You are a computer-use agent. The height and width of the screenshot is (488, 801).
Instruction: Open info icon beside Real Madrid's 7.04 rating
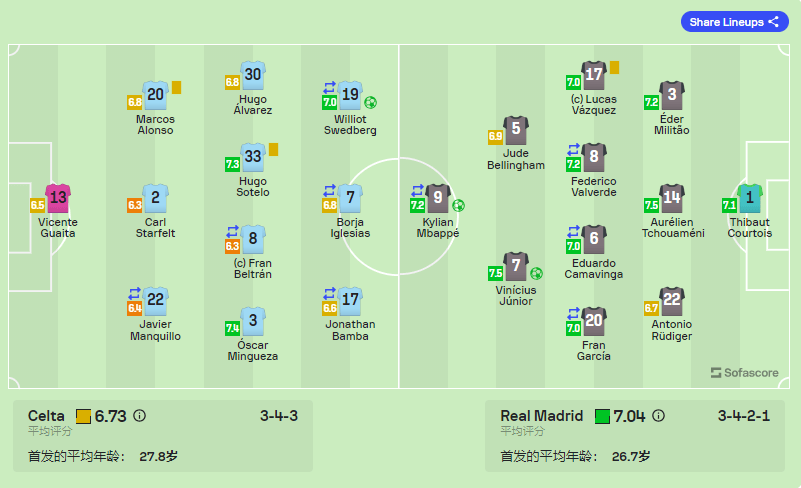point(658,416)
